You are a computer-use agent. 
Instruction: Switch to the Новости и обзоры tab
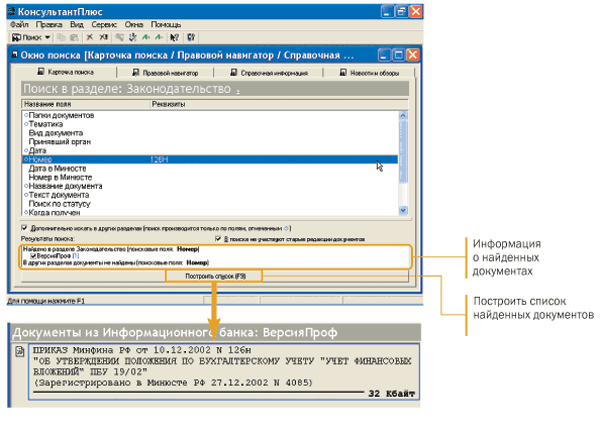[x=369, y=72]
